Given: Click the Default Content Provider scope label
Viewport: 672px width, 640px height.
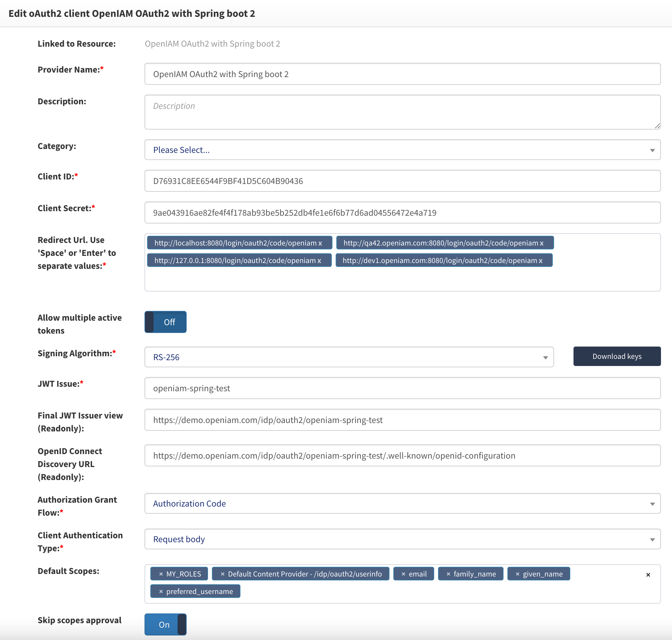Looking at the screenshot, I should pyautogui.click(x=305, y=574).
